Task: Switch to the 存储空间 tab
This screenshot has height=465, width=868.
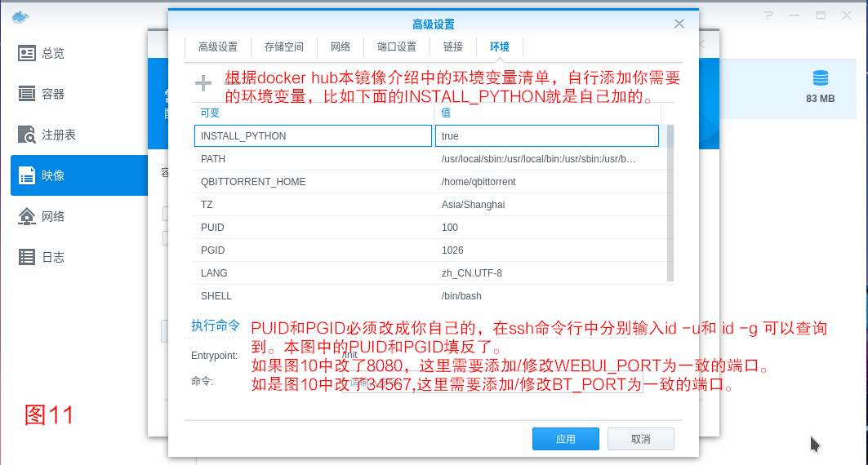Action: coord(284,47)
